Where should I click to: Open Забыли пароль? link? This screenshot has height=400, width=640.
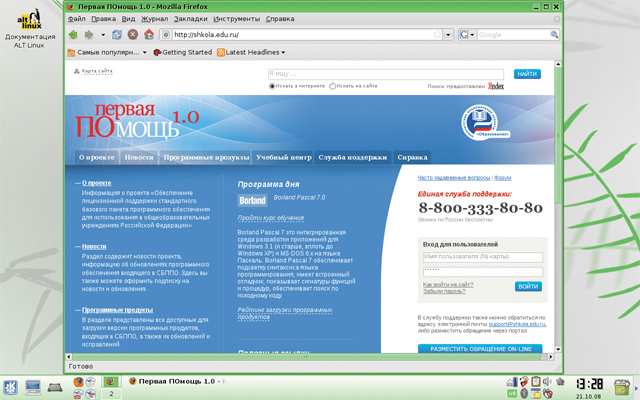tap(444, 291)
